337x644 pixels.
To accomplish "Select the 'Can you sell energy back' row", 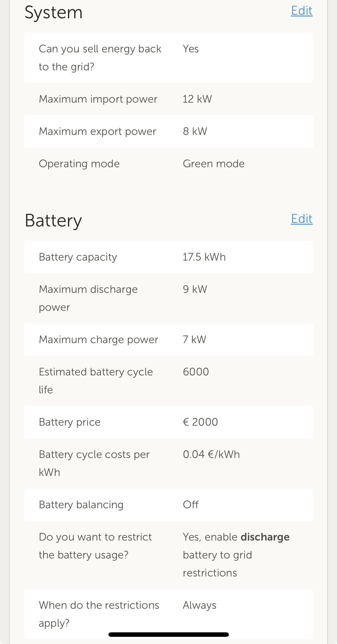I will click(168, 58).
